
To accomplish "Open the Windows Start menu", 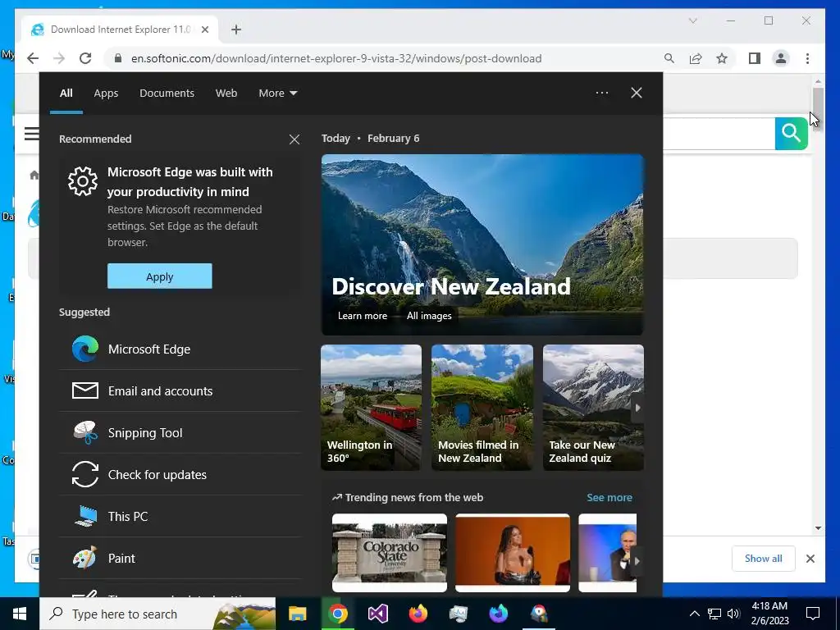I will coord(20,614).
